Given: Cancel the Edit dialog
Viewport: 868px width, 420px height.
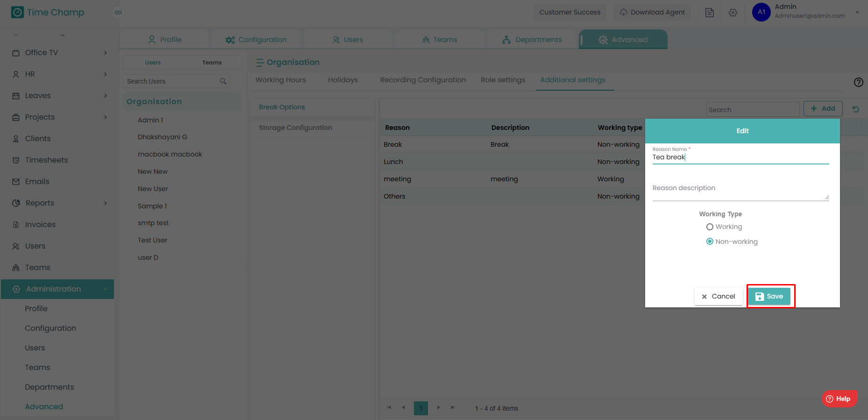Looking at the screenshot, I should [718, 296].
